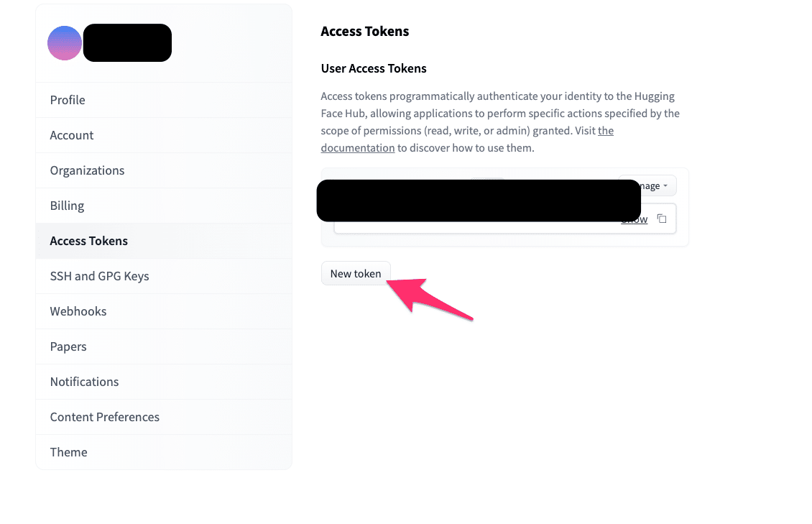Click the word "the" in documentation link
812x524 pixels.
pos(605,131)
